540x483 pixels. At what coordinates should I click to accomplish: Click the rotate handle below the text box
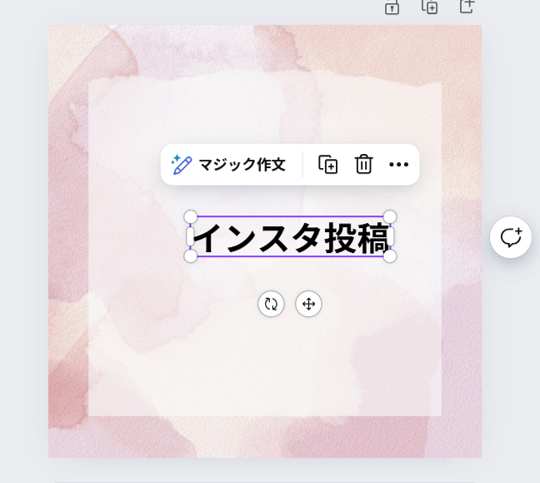coord(271,304)
